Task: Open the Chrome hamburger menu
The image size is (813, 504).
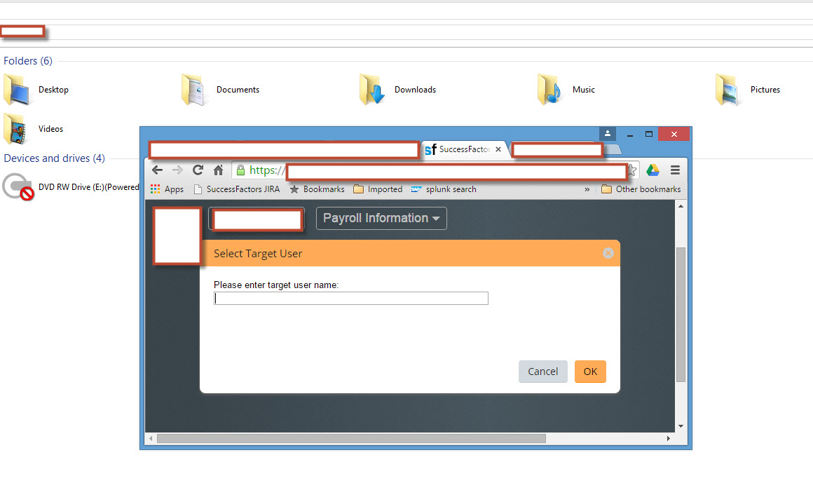Action: click(675, 170)
